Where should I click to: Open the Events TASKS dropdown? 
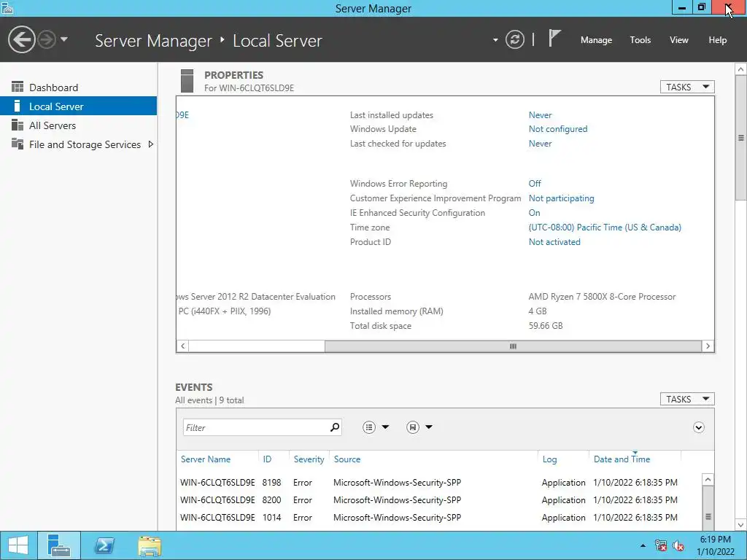click(687, 399)
